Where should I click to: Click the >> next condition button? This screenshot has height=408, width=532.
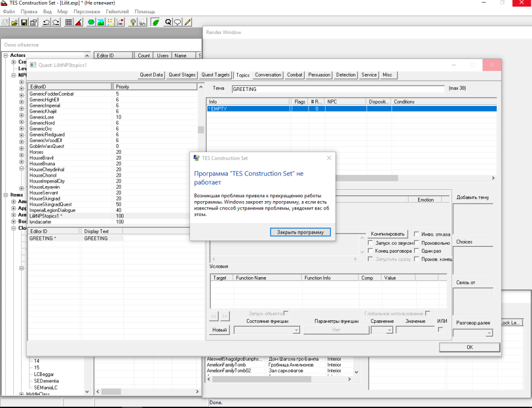225,316
